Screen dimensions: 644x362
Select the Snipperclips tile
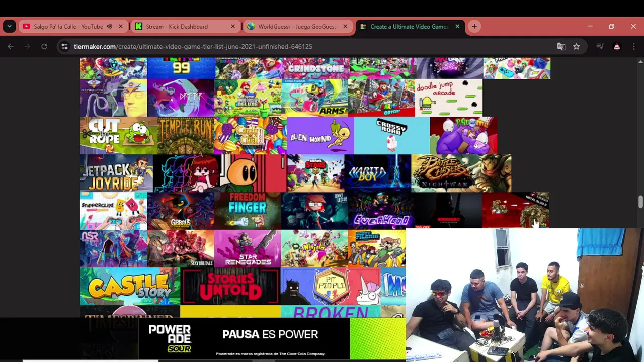(114, 211)
